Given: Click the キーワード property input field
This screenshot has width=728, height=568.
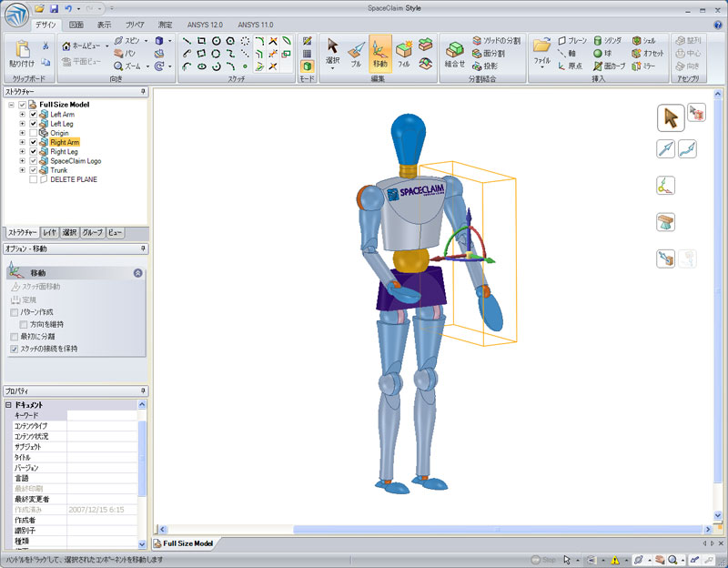Looking at the screenshot, I should [x=101, y=415].
